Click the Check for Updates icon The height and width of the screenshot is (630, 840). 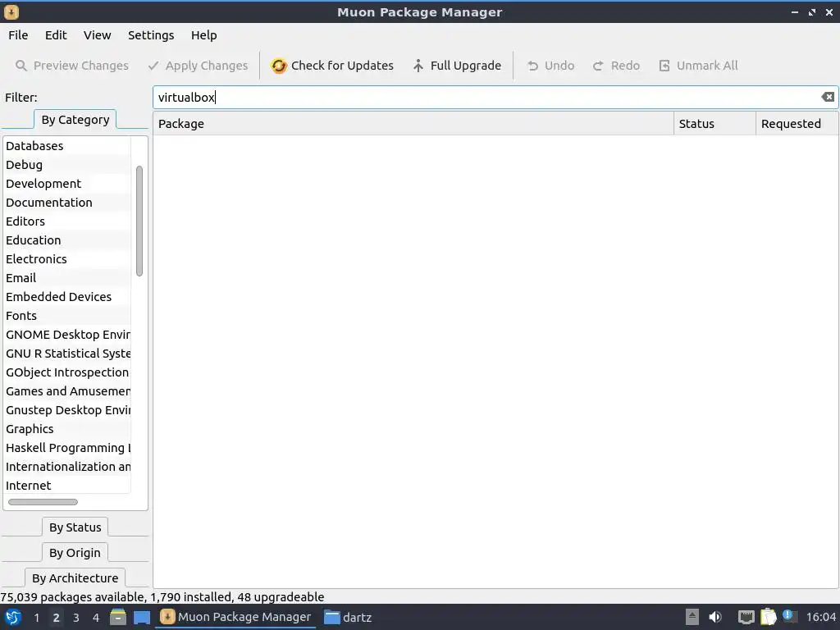point(279,66)
